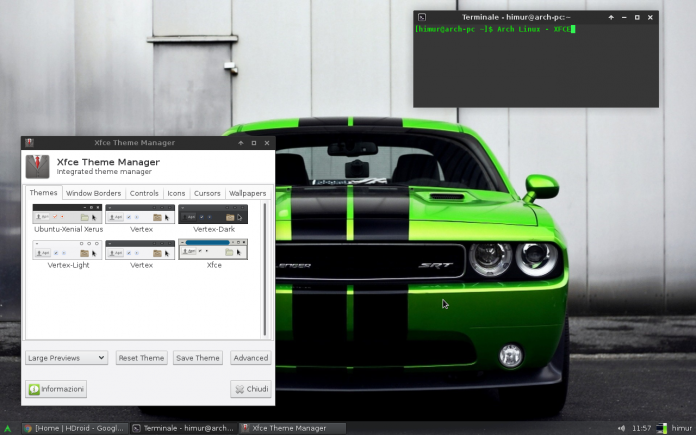Maximize the Xfce Theme Manager window
Image resolution: width=696 pixels, height=435 pixels.
pos(254,143)
